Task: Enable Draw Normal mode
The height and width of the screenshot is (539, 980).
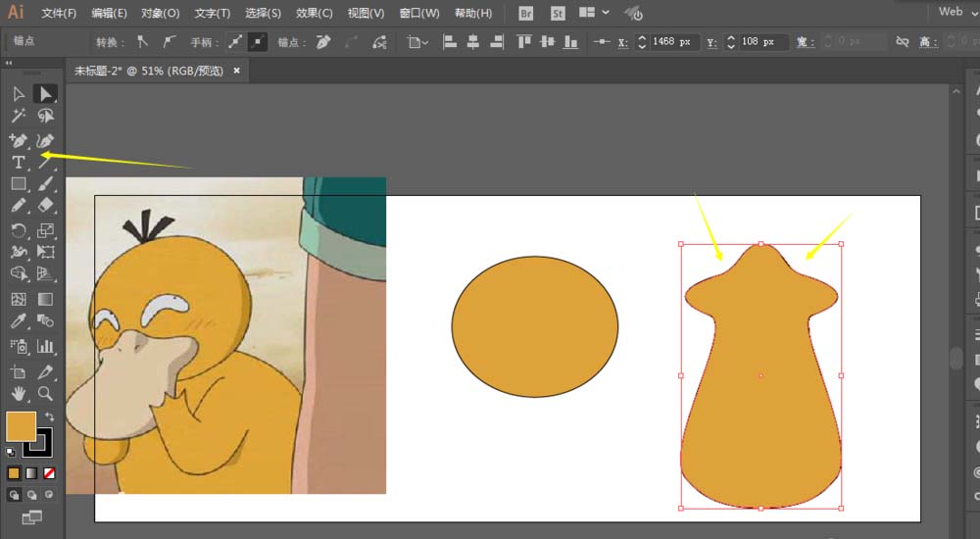Action: [14, 495]
